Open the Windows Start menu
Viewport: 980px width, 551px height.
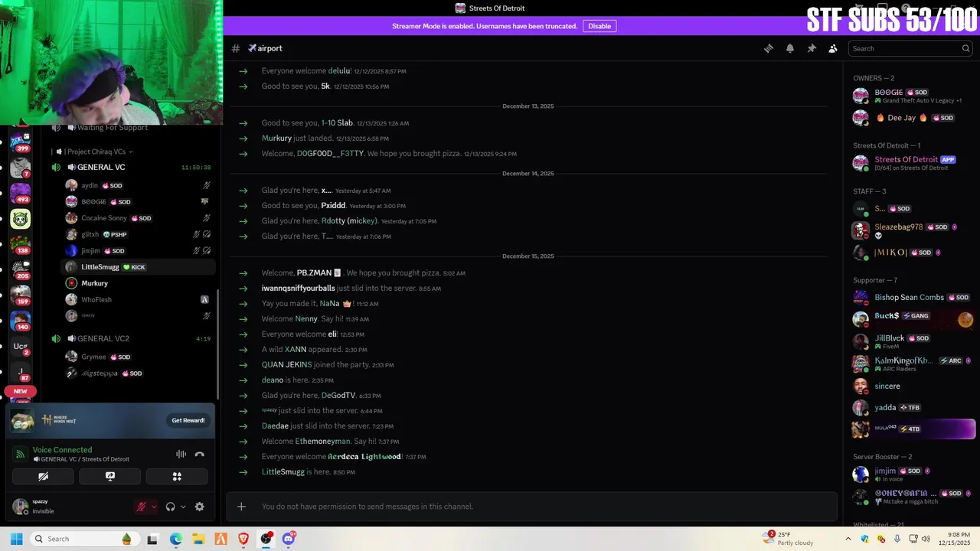pyautogui.click(x=16, y=539)
